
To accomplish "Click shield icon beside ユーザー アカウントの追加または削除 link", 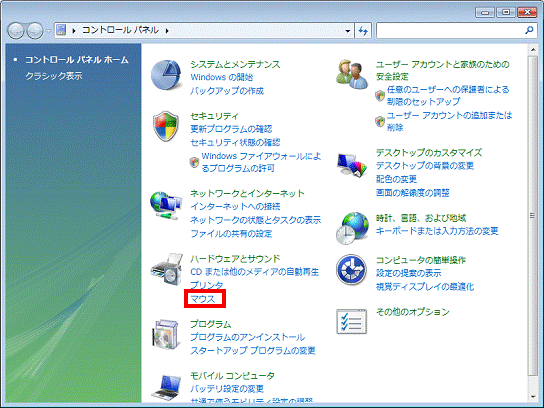I will (x=380, y=121).
